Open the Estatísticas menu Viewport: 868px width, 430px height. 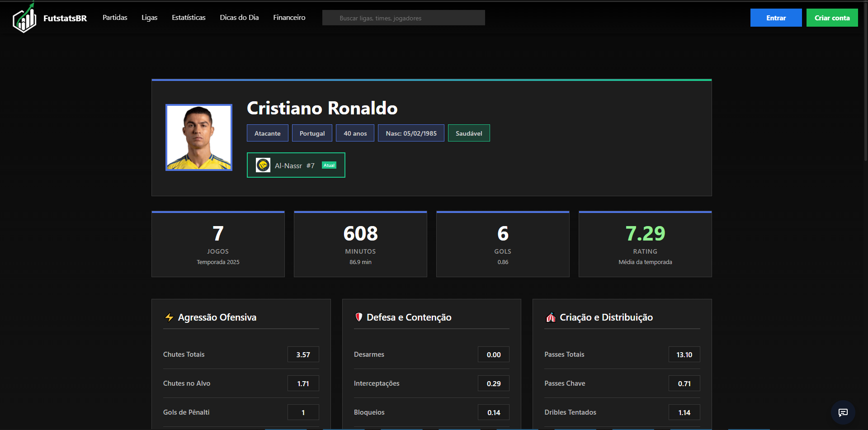click(x=189, y=18)
